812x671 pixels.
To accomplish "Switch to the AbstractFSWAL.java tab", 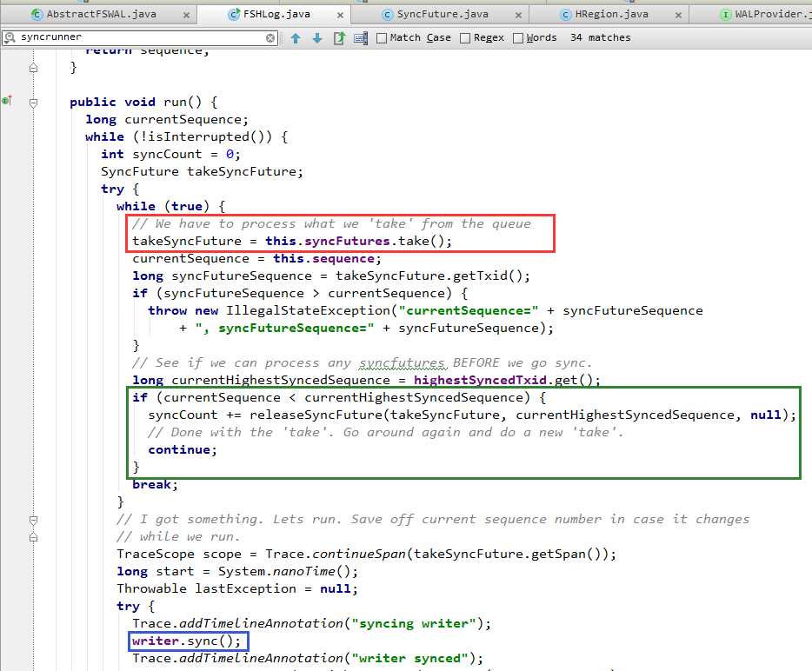I will [x=101, y=15].
